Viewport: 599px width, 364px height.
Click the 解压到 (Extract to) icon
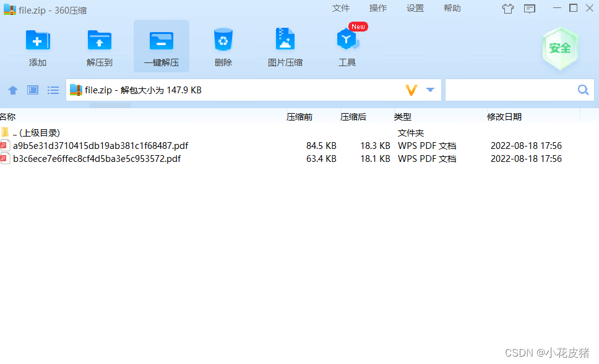(x=99, y=41)
